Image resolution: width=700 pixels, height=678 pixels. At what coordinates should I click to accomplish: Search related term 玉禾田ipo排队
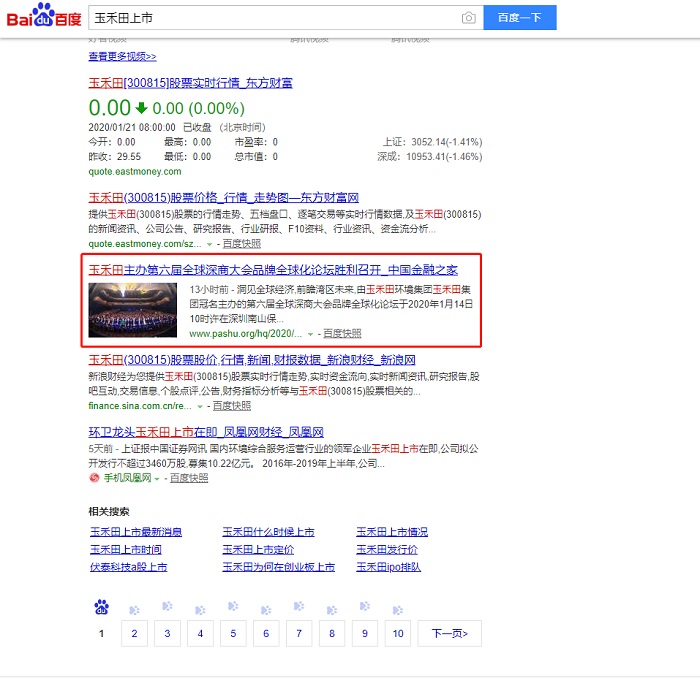pos(388,567)
